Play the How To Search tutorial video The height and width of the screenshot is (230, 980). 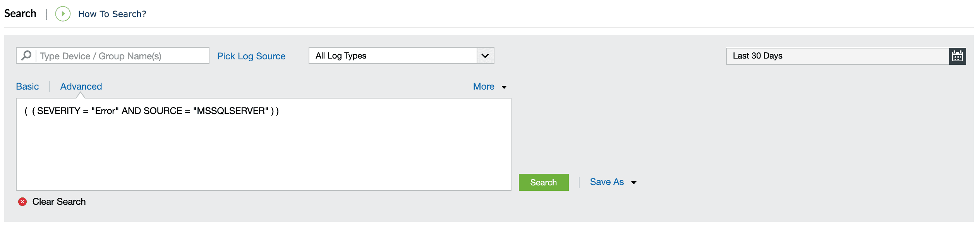click(x=62, y=14)
